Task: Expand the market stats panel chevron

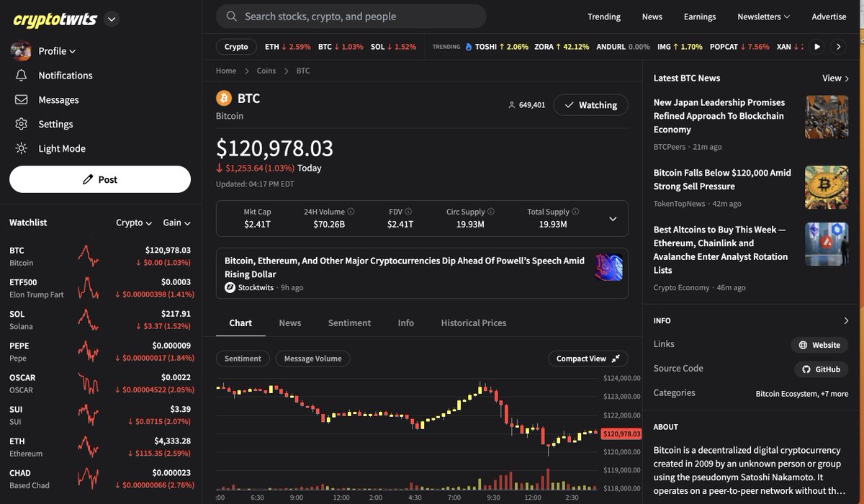Action: tap(613, 219)
